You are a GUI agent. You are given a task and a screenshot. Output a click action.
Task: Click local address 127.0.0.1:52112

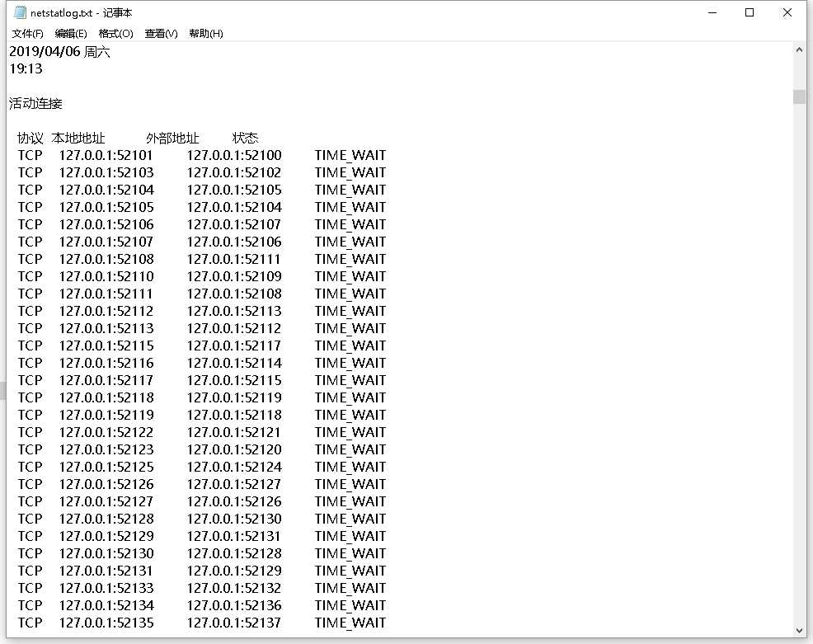pyautogui.click(x=106, y=311)
